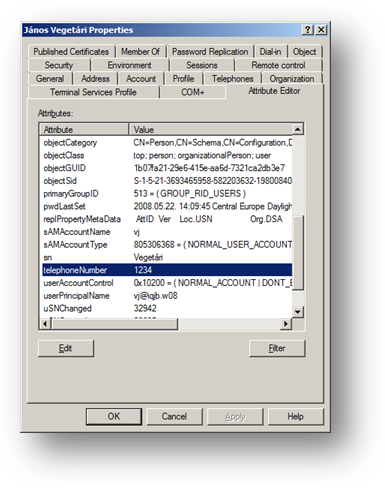The width and height of the screenshot is (385, 488).
Task: Open the Security tab
Action: (59, 65)
